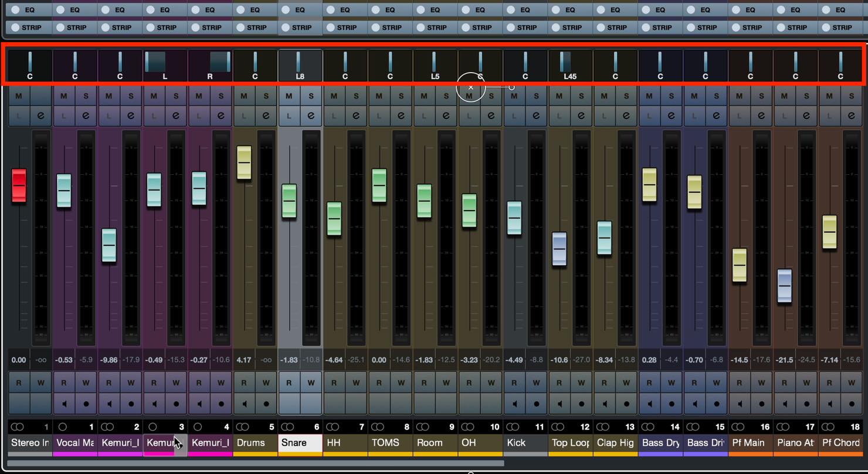The height and width of the screenshot is (474, 868).
Task: Click stereo configuration icon on TOMS channel
Action: pos(377,426)
